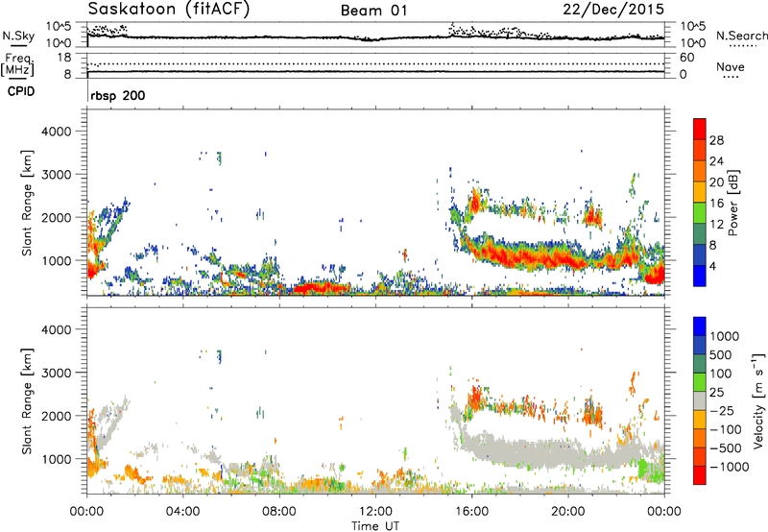Click the 'Power [dB]' colorbar title
The width and height of the screenshot is (768, 532).
[732, 203]
